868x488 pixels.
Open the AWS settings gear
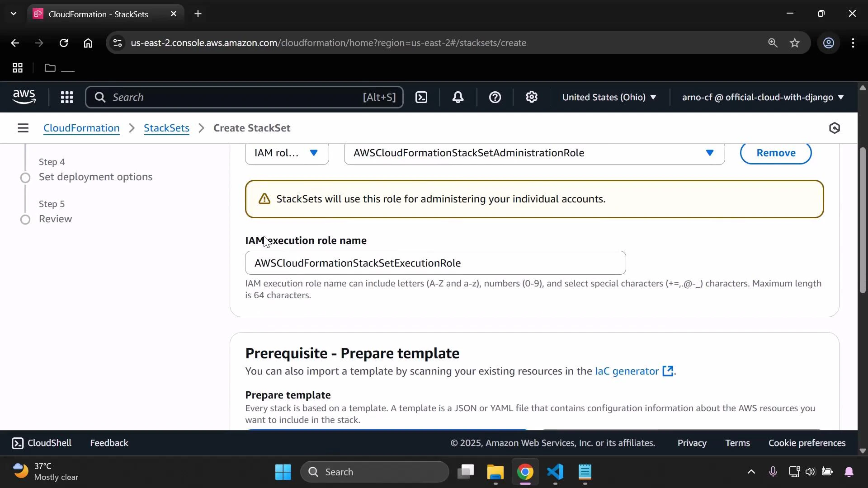pyautogui.click(x=532, y=97)
